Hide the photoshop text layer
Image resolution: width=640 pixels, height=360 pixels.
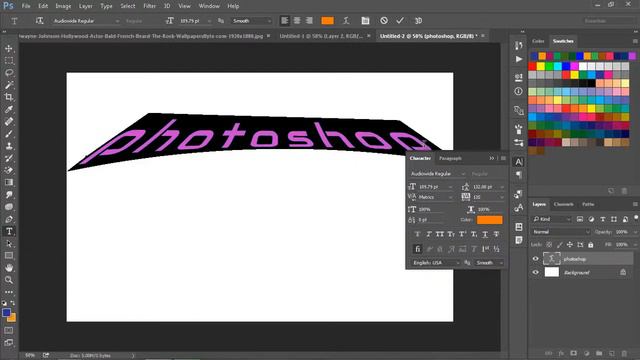[536, 259]
